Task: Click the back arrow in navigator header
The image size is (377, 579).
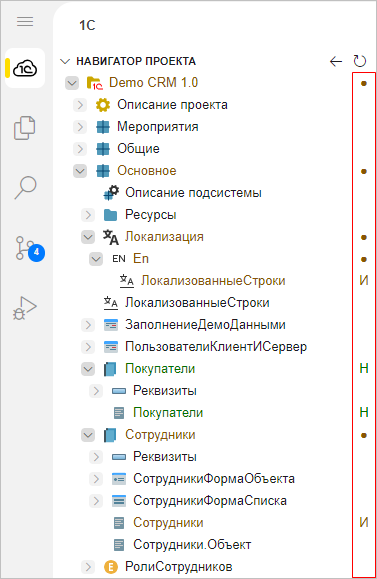Action: (336, 61)
